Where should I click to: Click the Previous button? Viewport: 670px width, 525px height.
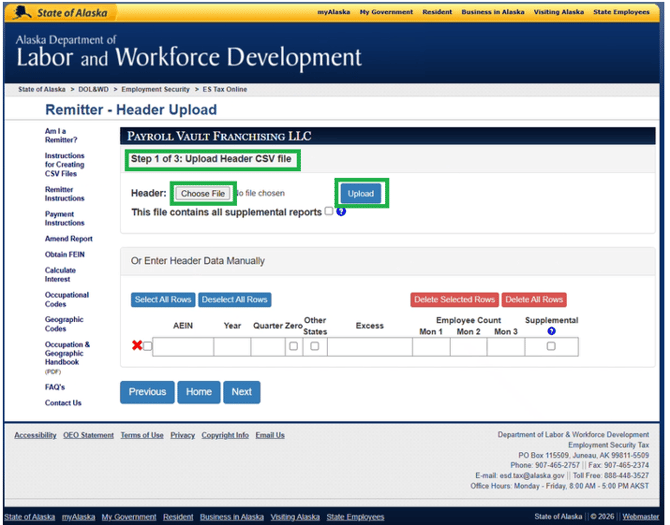click(147, 392)
